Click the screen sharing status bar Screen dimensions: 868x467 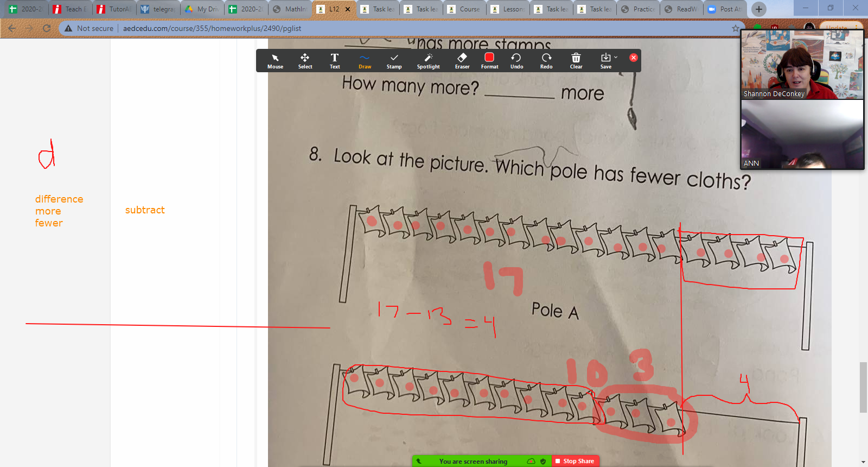pos(473,461)
